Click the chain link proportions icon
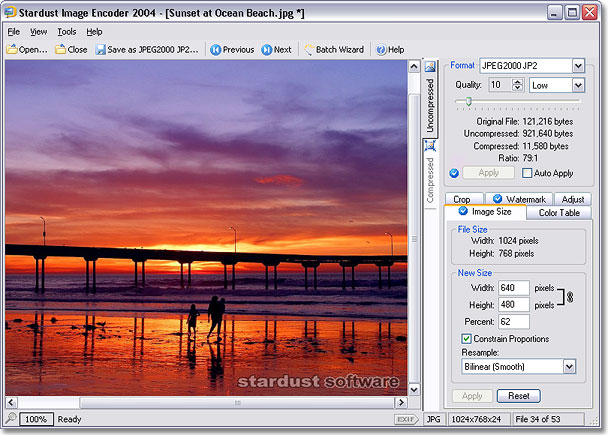608x435 pixels. pos(570,297)
